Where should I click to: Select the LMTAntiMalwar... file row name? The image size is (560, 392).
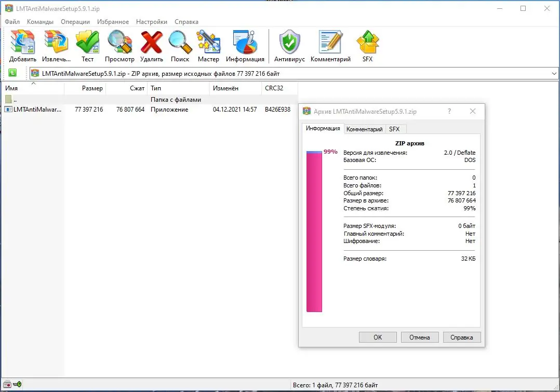[x=37, y=110]
